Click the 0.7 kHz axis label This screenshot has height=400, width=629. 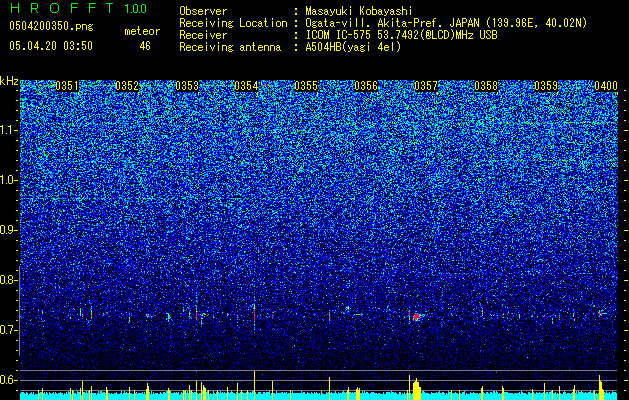(x=8, y=330)
